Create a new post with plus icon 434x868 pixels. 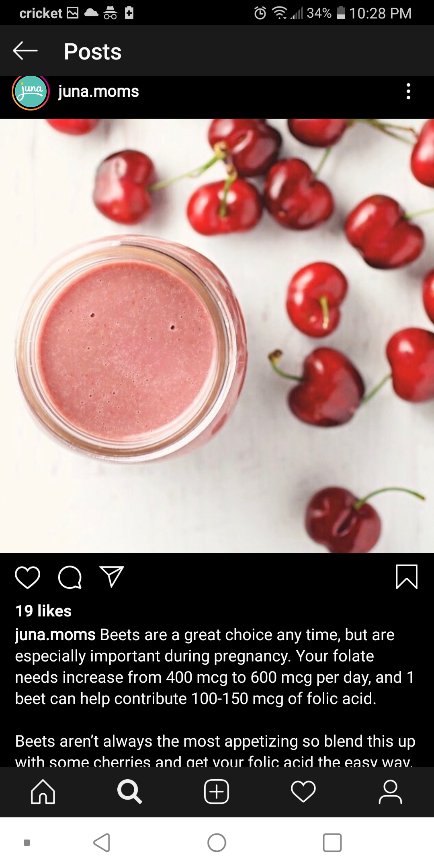tap(217, 792)
